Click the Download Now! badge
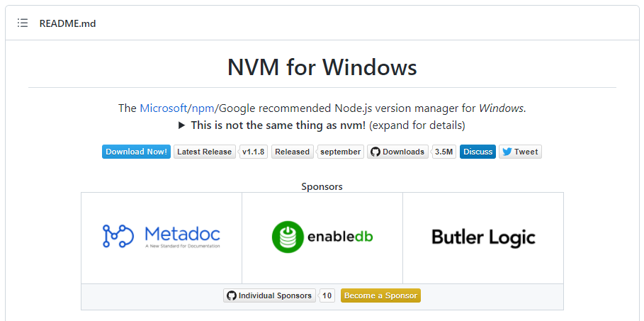Screen dimensions: 644x321 tap(136, 152)
